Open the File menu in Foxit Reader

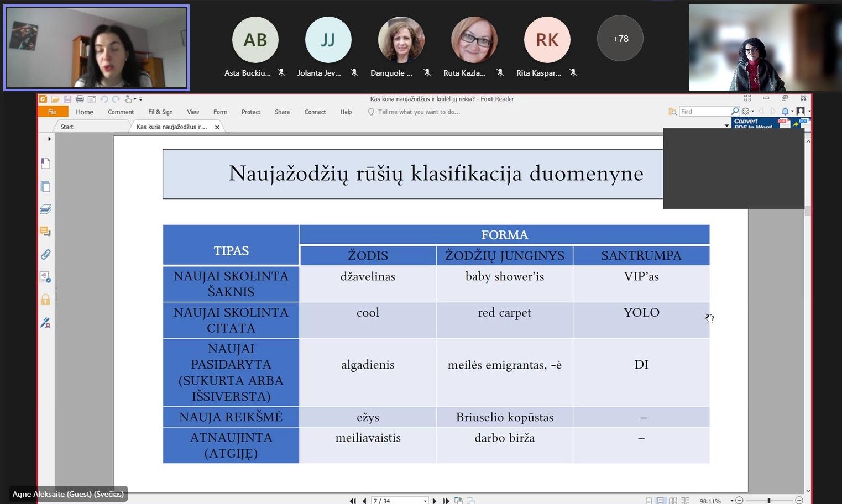pos(53,112)
